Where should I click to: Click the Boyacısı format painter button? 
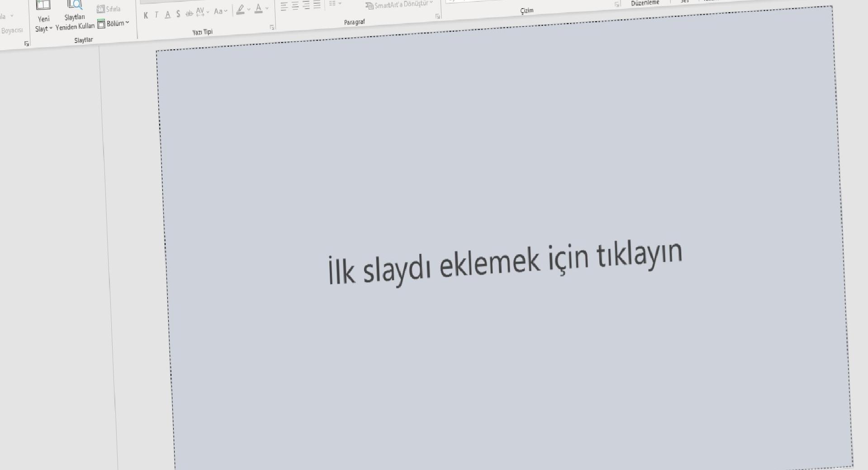coord(12,31)
